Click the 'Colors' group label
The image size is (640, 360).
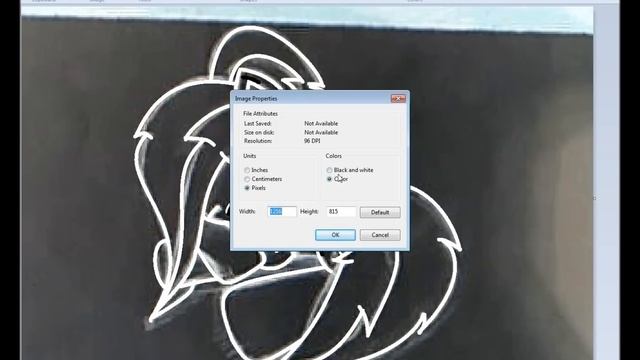coord(334,156)
